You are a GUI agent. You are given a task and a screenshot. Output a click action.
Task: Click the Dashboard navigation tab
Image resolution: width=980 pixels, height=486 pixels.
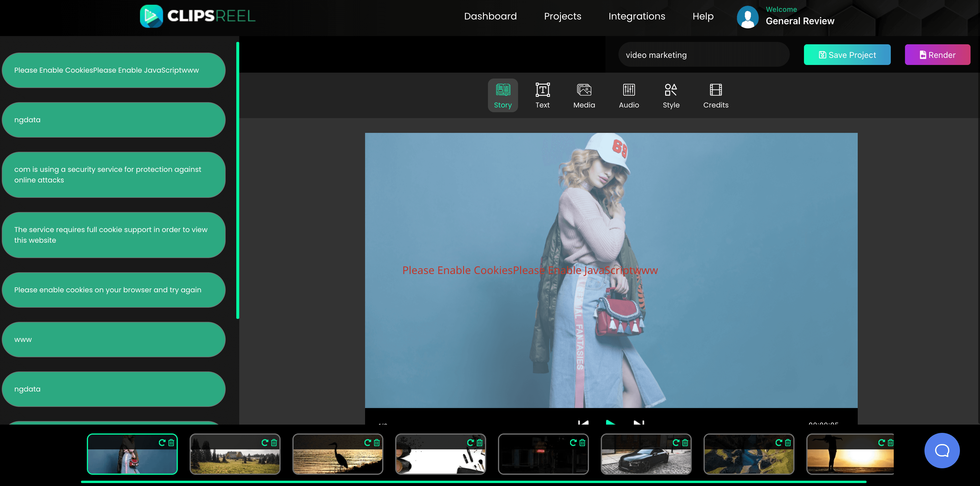[x=490, y=16]
